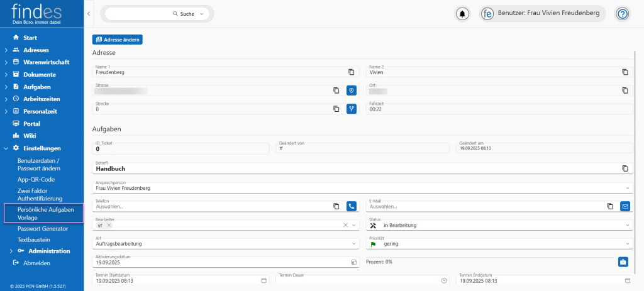Copy the Name 1 field value
644x291 pixels.
pos(352,72)
